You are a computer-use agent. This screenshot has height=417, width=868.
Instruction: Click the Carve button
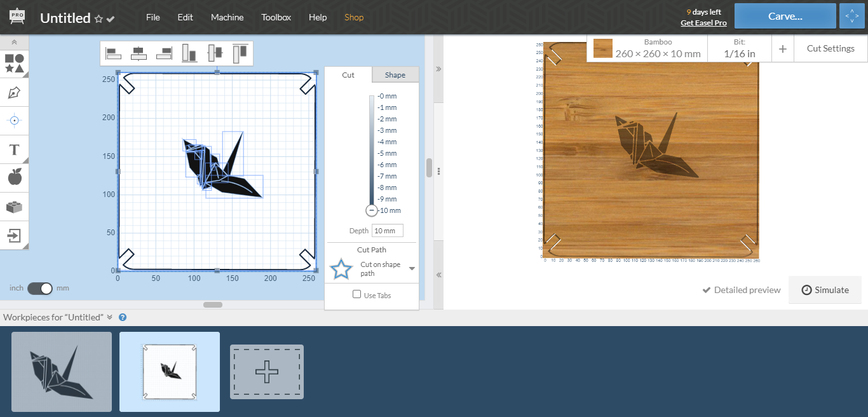pyautogui.click(x=785, y=16)
